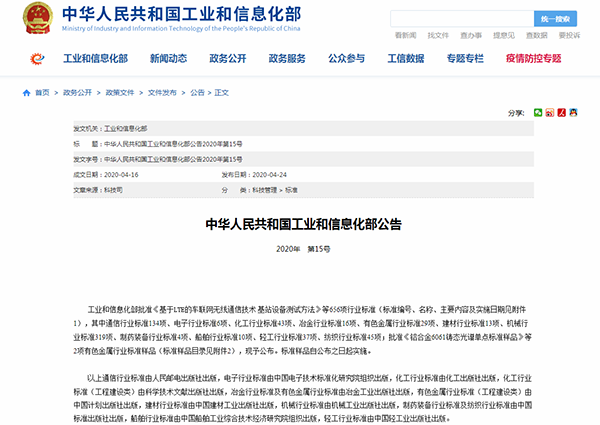Image resolution: width=600 pixels, height=425 pixels.
Task: Go to 政务公开 in breadcrumb
Action: 77,93
